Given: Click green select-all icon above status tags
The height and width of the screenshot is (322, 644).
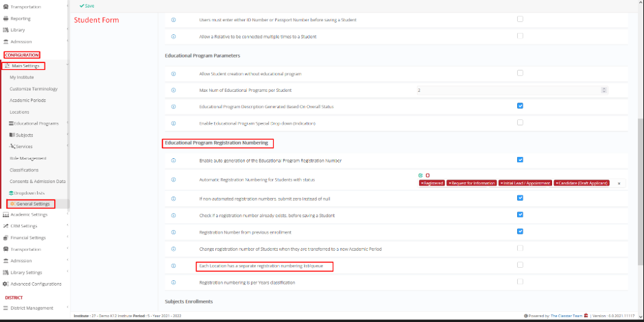Looking at the screenshot, I should (x=420, y=175).
